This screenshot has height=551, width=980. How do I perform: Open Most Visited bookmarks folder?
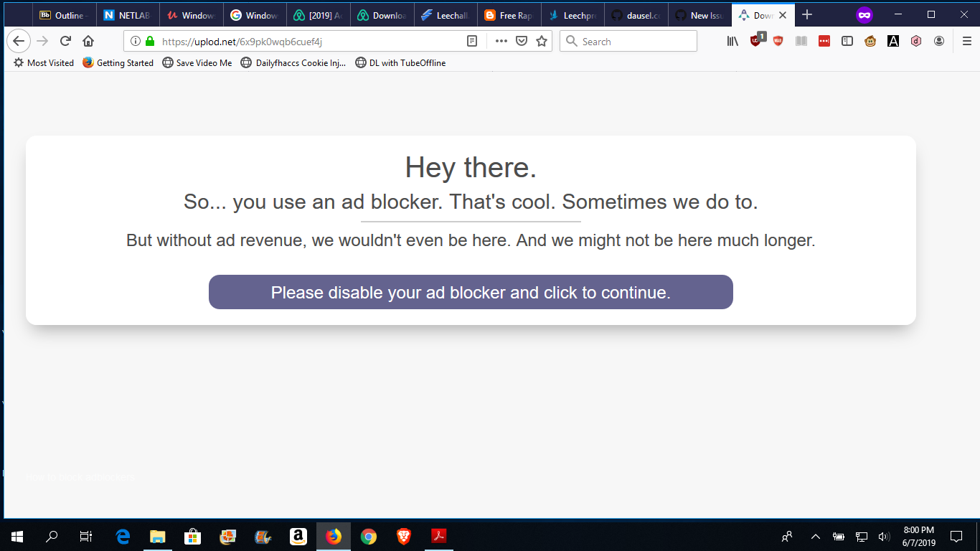pos(44,62)
